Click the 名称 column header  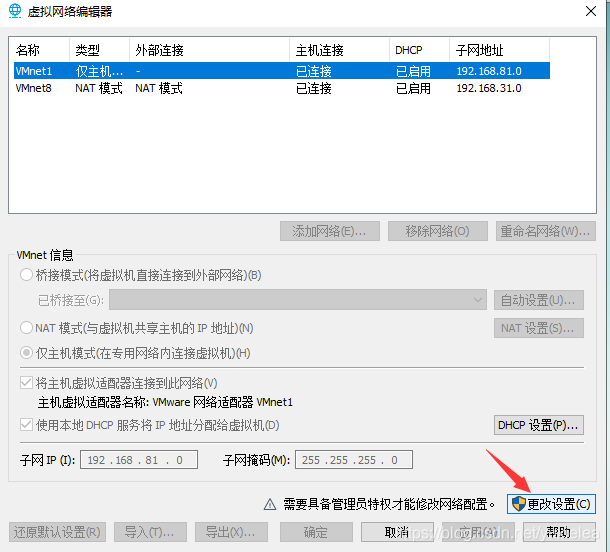41,50
